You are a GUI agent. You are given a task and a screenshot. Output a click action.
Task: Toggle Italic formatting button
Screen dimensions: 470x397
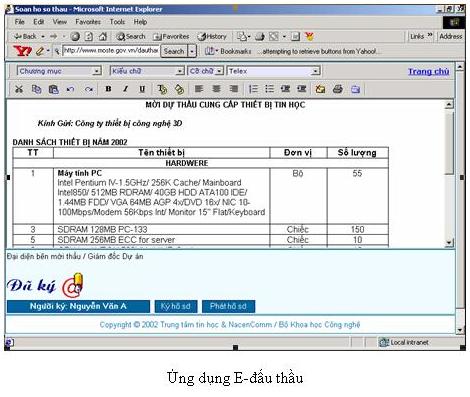(x=125, y=89)
